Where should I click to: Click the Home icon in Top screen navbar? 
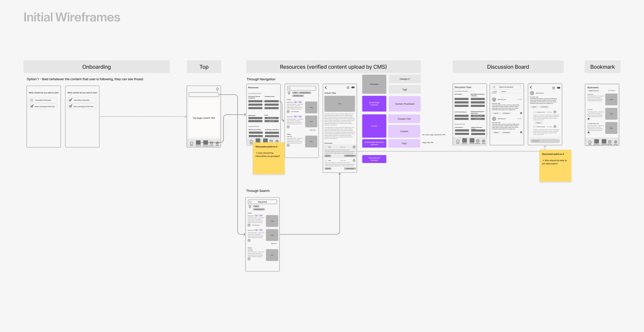click(192, 143)
